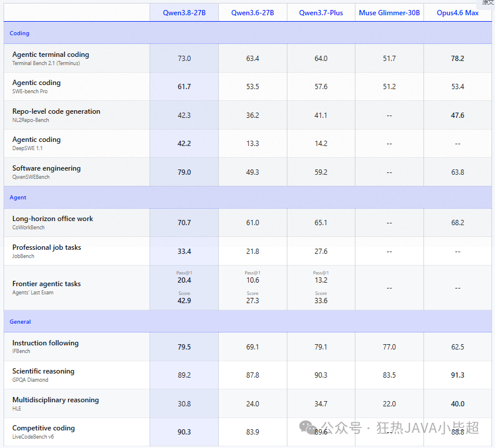The width and height of the screenshot is (495, 448).
Task: Select the 63.8 QwenSWEBench score
Action: click(x=457, y=172)
